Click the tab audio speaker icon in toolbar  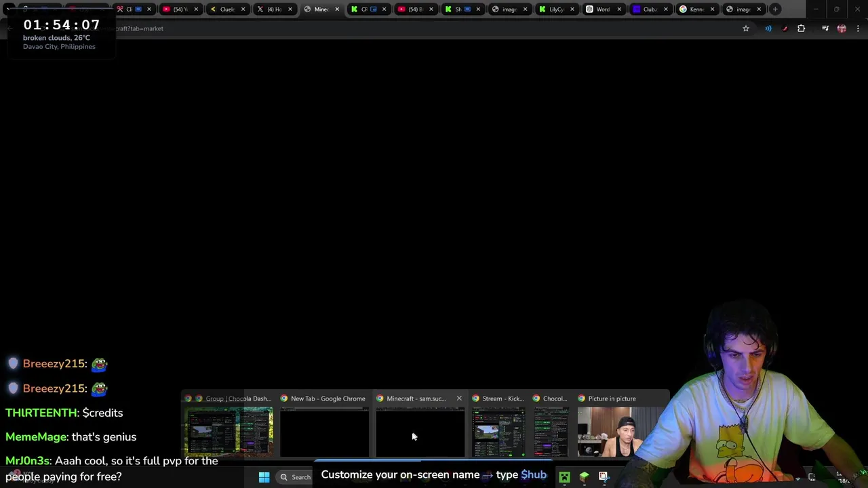pyautogui.click(x=768, y=28)
